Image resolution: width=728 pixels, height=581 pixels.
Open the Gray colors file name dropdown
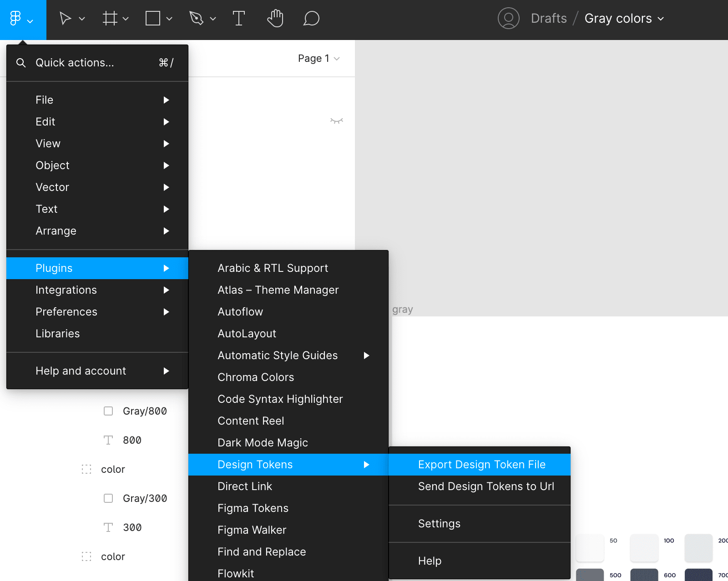pyautogui.click(x=624, y=19)
